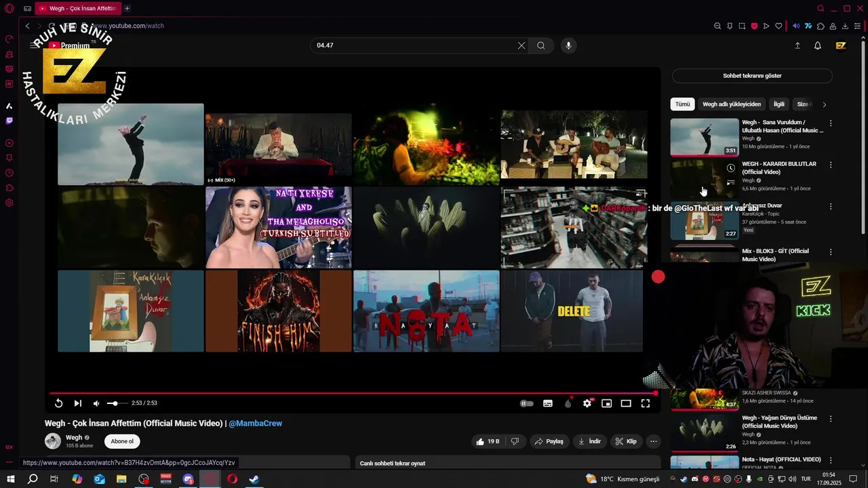
Task: Click the Delete end-screen video thumbnail
Action: pos(572,311)
